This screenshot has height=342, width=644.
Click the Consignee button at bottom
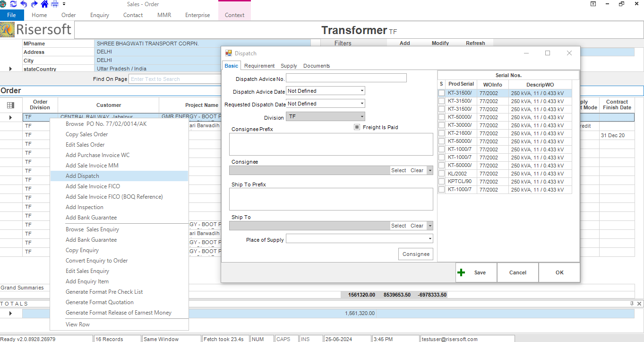click(416, 254)
